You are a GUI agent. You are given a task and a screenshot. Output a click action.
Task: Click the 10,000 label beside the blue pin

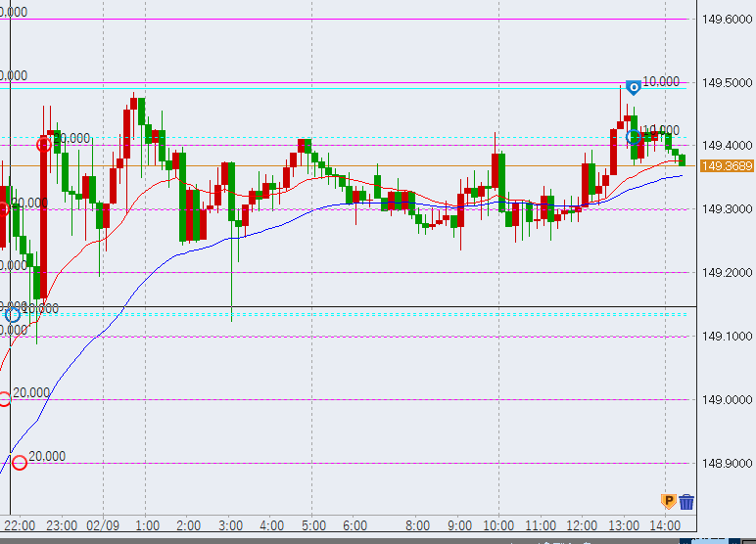tap(662, 82)
